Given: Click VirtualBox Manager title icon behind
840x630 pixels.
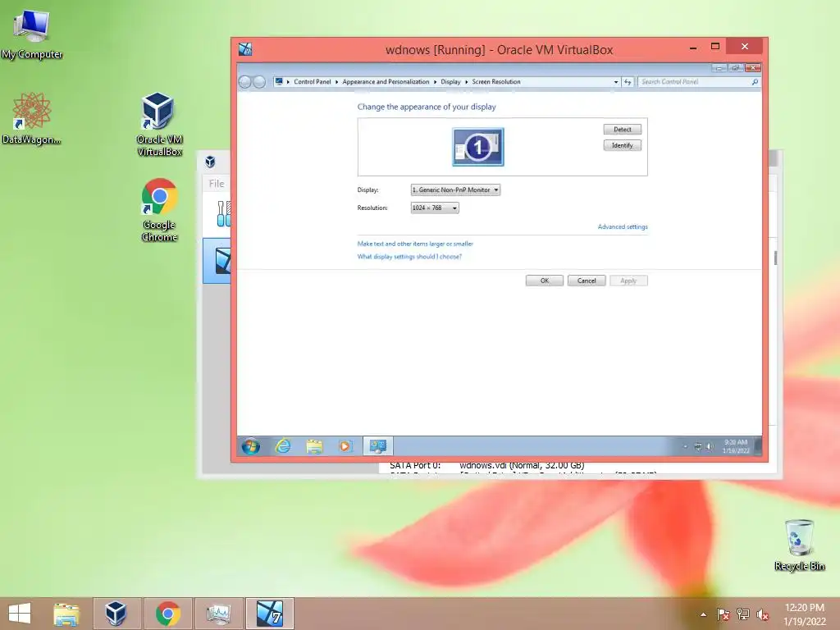Looking at the screenshot, I should [x=211, y=162].
